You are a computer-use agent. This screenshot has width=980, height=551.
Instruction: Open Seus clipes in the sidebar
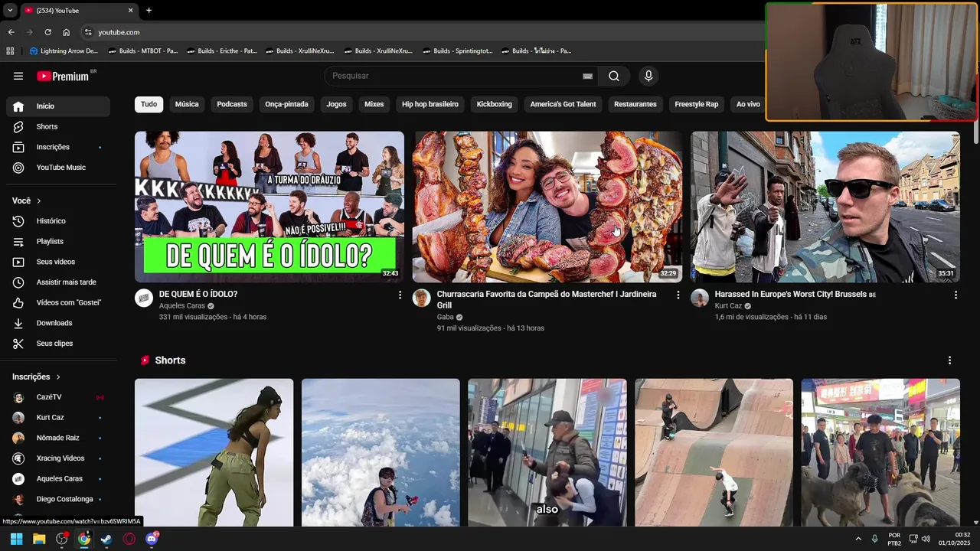[x=58, y=344]
